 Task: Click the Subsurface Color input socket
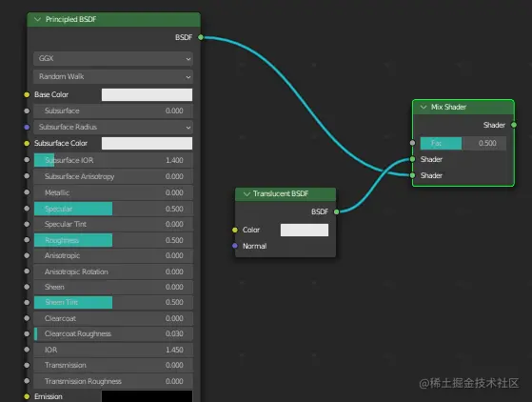(x=27, y=143)
